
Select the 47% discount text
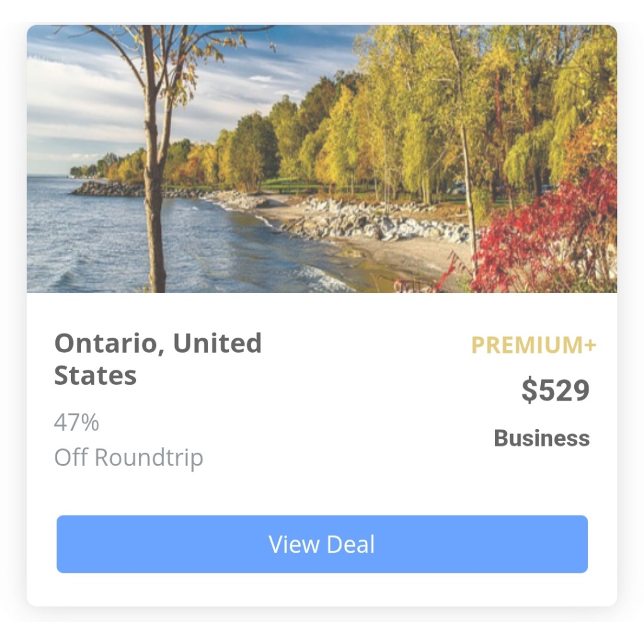(x=76, y=422)
